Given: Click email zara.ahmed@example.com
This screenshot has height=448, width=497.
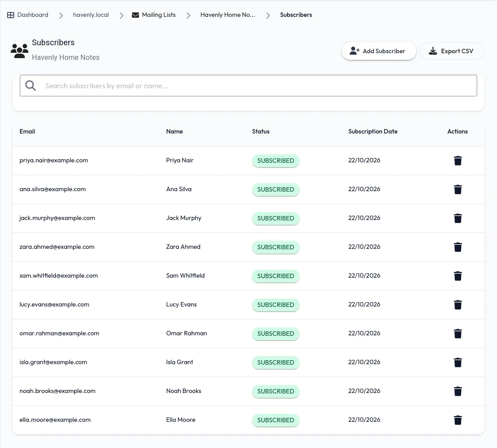Looking at the screenshot, I should pos(57,247).
